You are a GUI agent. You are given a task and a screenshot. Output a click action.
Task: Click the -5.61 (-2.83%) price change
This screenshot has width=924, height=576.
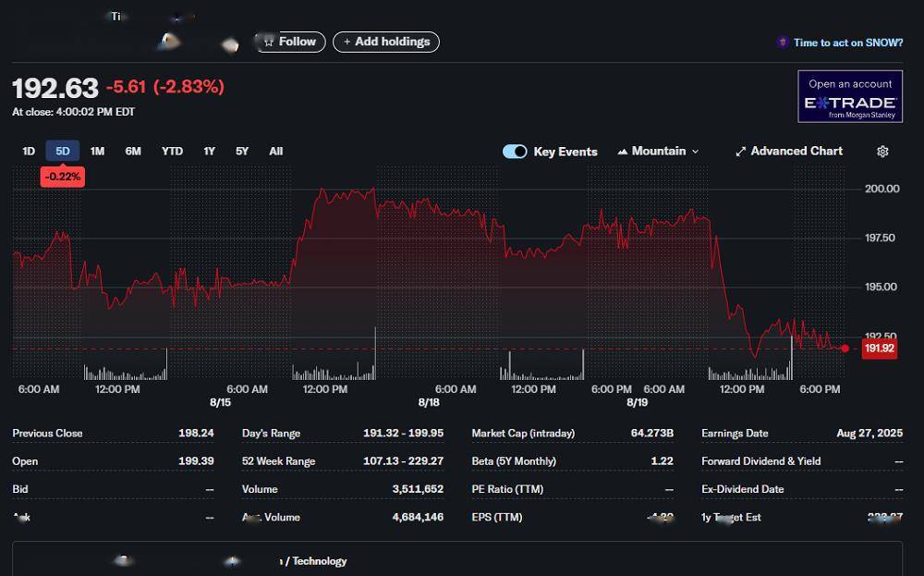[x=165, y=87]
